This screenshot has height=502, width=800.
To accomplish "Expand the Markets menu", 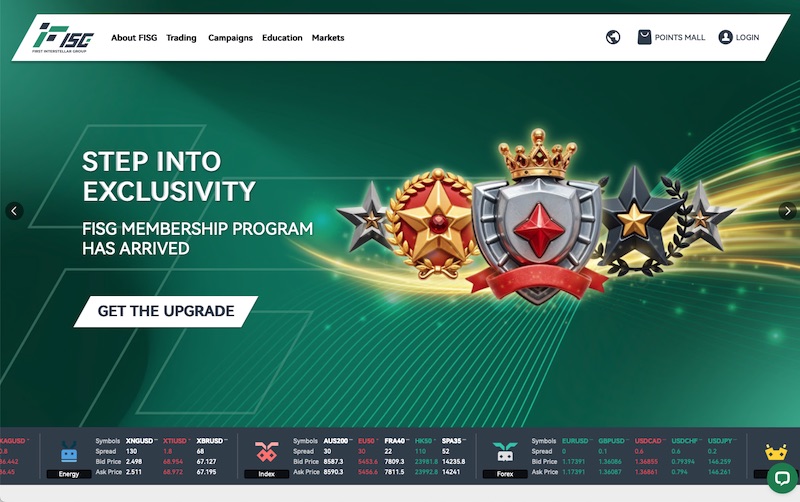I will [328, 38].
